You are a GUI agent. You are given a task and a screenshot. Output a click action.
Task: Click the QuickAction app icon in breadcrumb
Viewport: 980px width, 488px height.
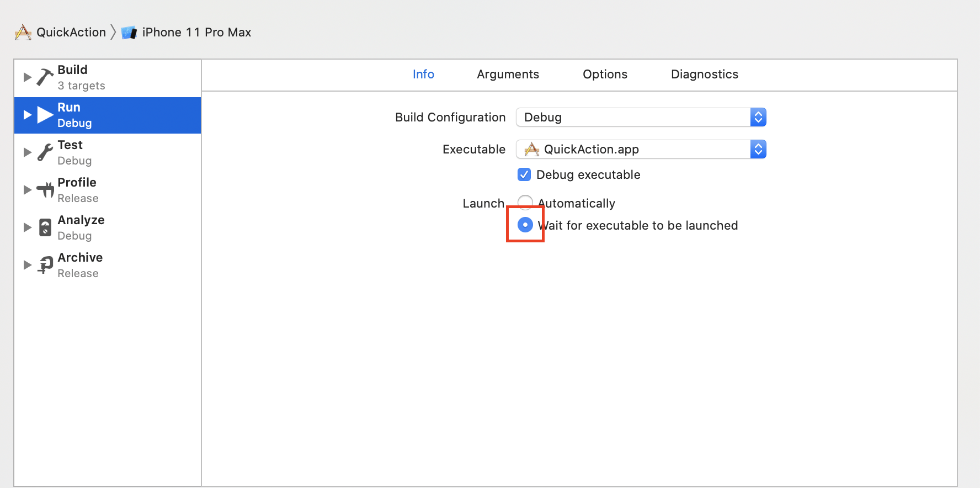[x=23, y=32]
